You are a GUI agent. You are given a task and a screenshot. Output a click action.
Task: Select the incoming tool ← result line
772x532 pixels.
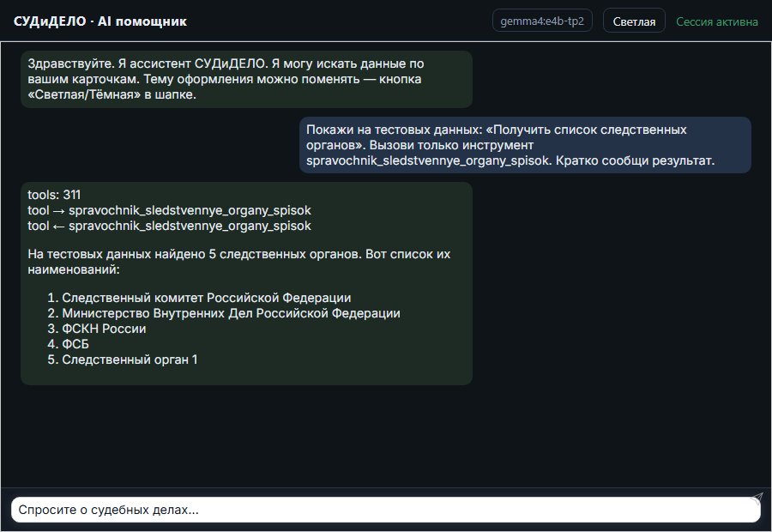tap(169, 226)
